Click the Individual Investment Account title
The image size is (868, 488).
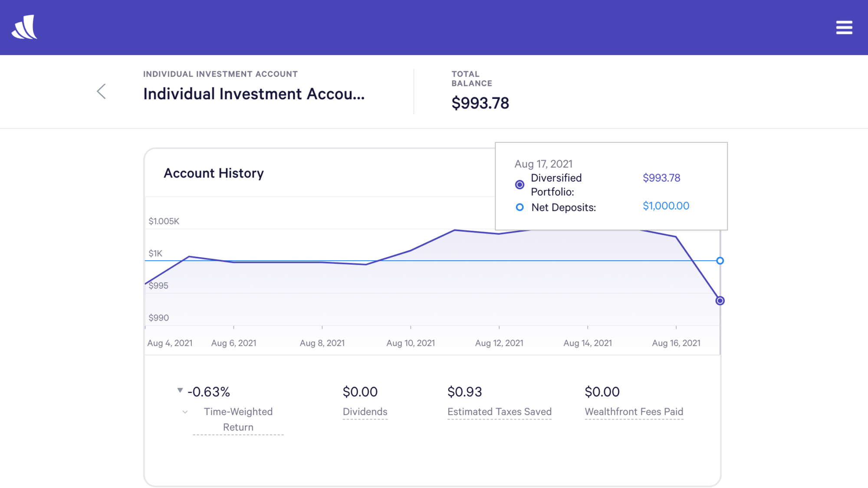click(x=254, y=94)
